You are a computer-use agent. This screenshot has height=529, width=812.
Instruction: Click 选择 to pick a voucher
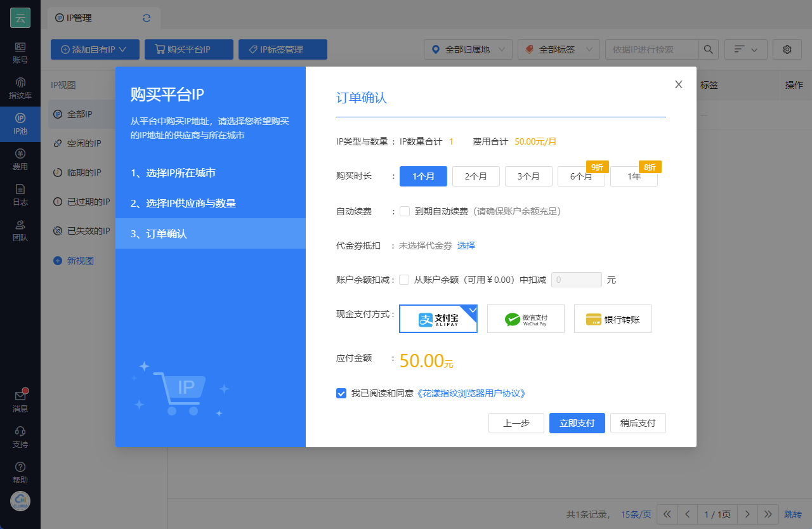(466, 245)
